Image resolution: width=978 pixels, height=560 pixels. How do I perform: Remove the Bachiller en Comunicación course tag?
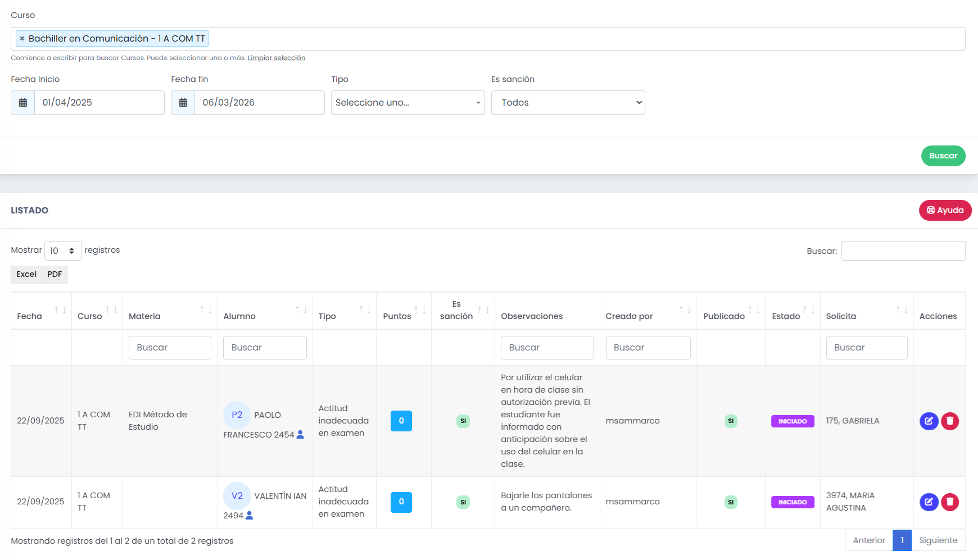22,39
